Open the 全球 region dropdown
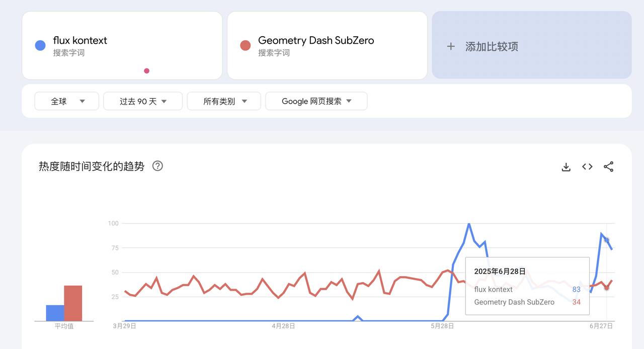The height and width of the screenshot is (349, 644). click(x=66, y=101)
